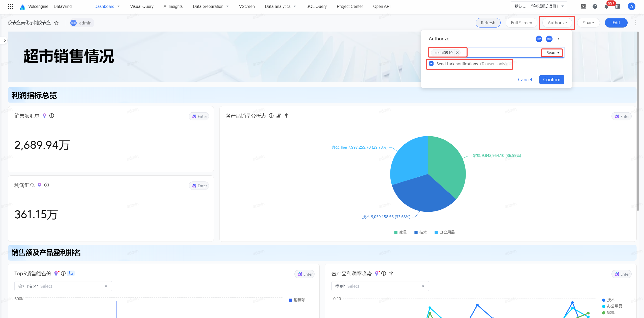
Task: Click Enter on the Top5销售额省份 card
Action: tap(304, 274)
